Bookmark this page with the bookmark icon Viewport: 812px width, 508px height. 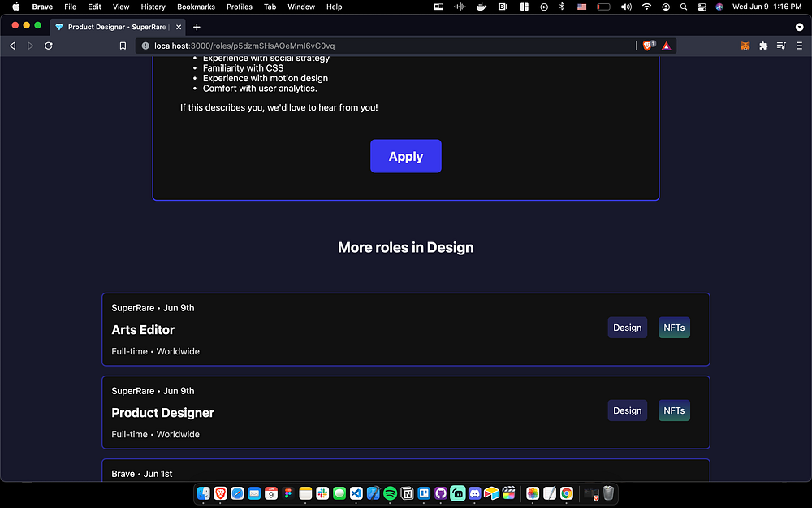pyautogui.click(x=123, y=46)
